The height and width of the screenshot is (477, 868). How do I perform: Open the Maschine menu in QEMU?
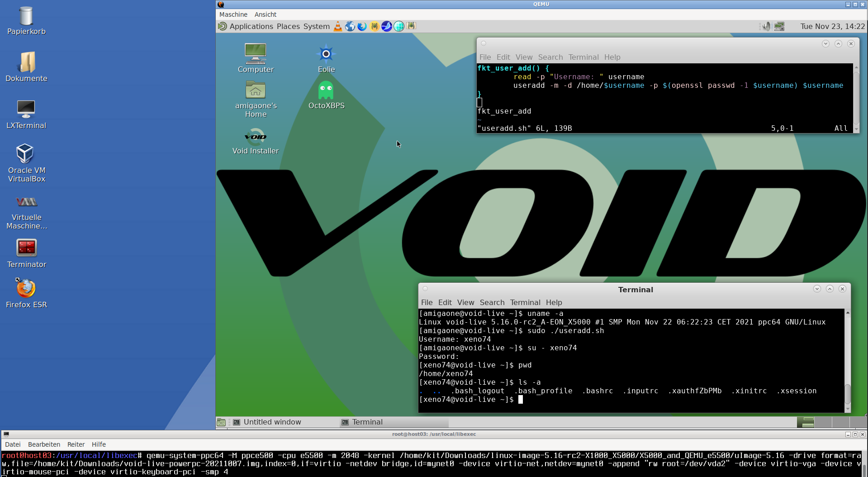click(x=233, y=14)
